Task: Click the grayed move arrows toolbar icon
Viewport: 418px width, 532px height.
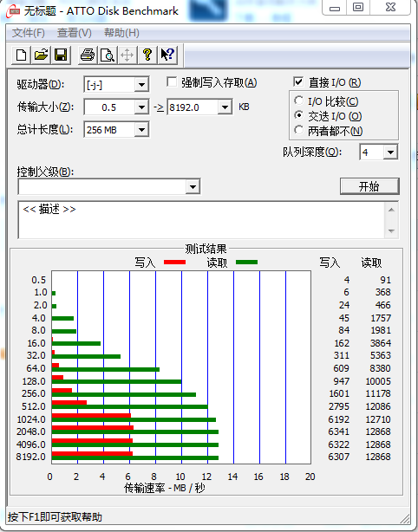Action: (x=127, y=55)
